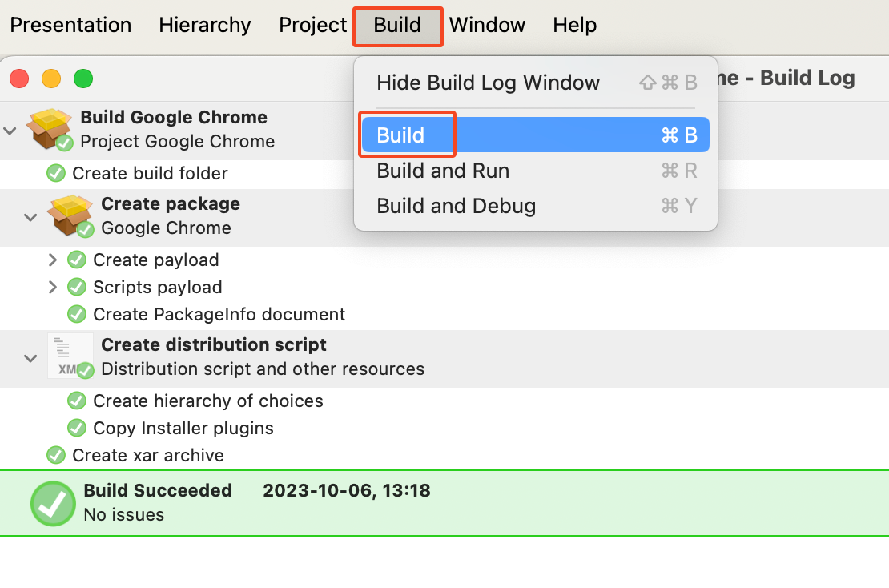Viewport: 889px width, 588px height.
Task: Choose Hide Build Log Window
Action: 488,83
